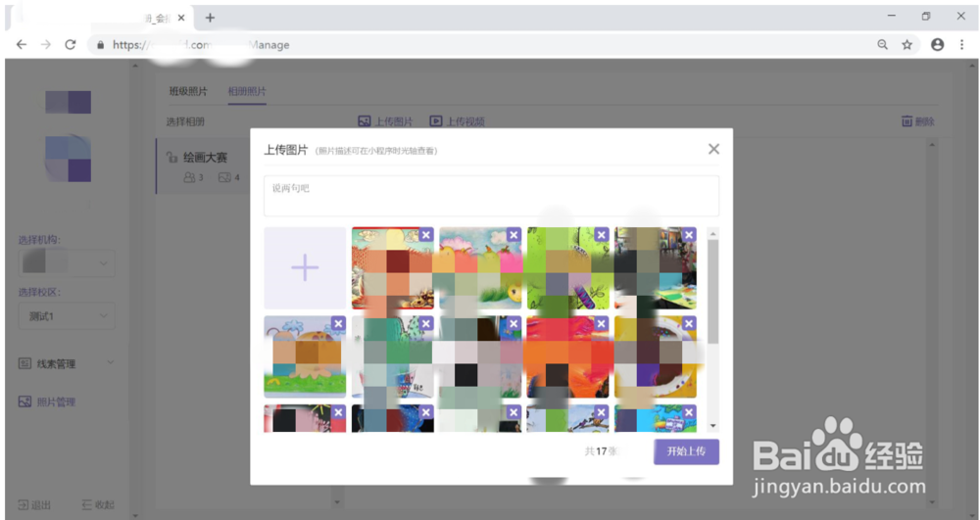Click the browser reload icon
The height and width of the screenshot is (520, 980).
pos(71,44)
